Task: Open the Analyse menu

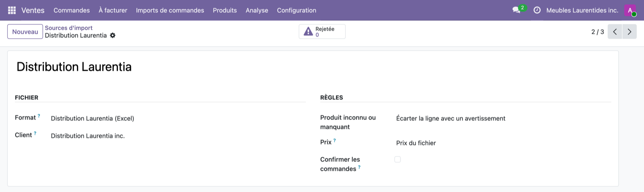Action: coord(257,10)
